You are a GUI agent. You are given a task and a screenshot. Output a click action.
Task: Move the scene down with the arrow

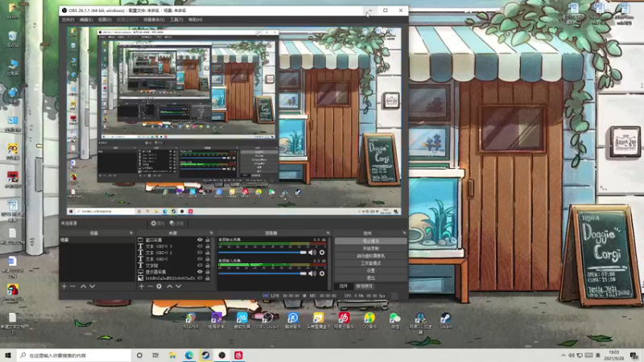[93, 286]
